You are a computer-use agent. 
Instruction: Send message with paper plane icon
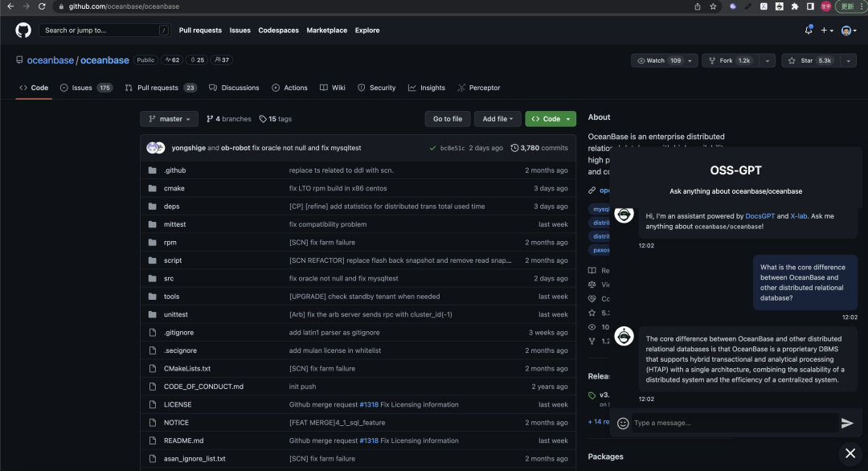click(x=847, y=423)
